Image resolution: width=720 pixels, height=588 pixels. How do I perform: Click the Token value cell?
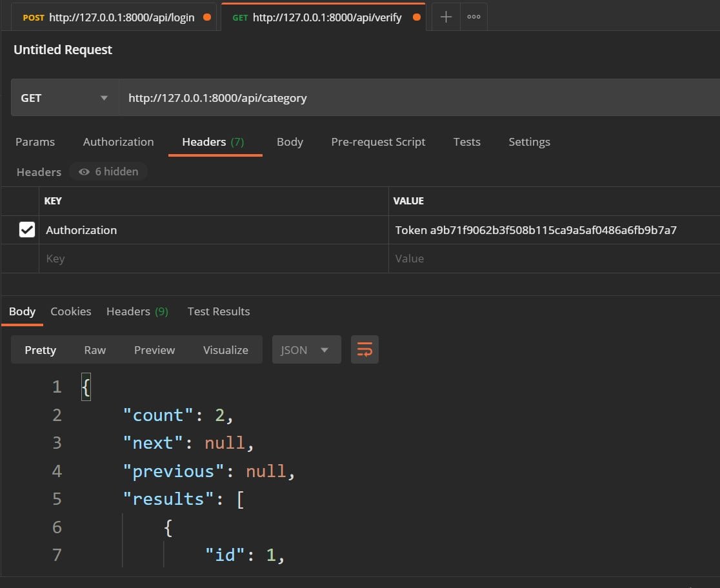(554, 230)
